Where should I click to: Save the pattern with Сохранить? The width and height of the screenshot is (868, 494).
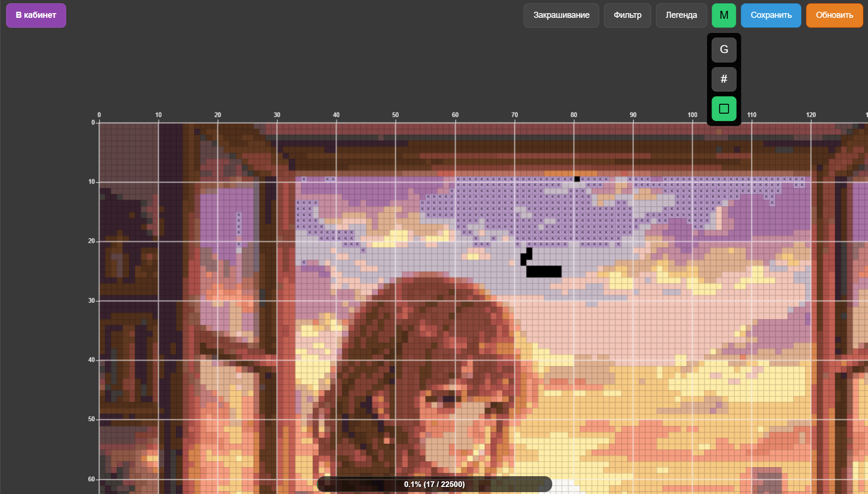tap(771, 15)
